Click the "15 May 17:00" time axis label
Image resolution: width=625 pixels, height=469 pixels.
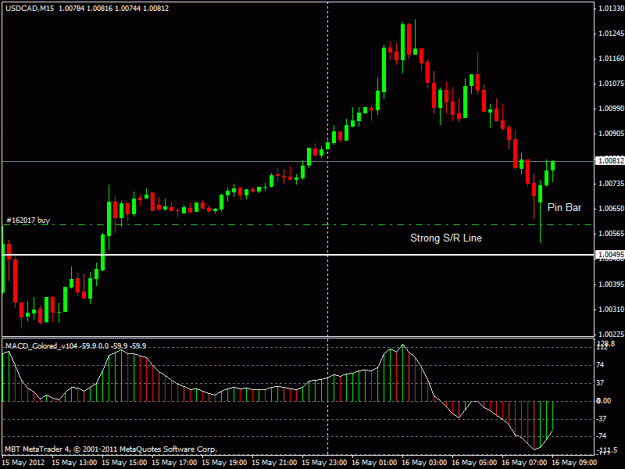pyautogui.click(x=175, y=463)
